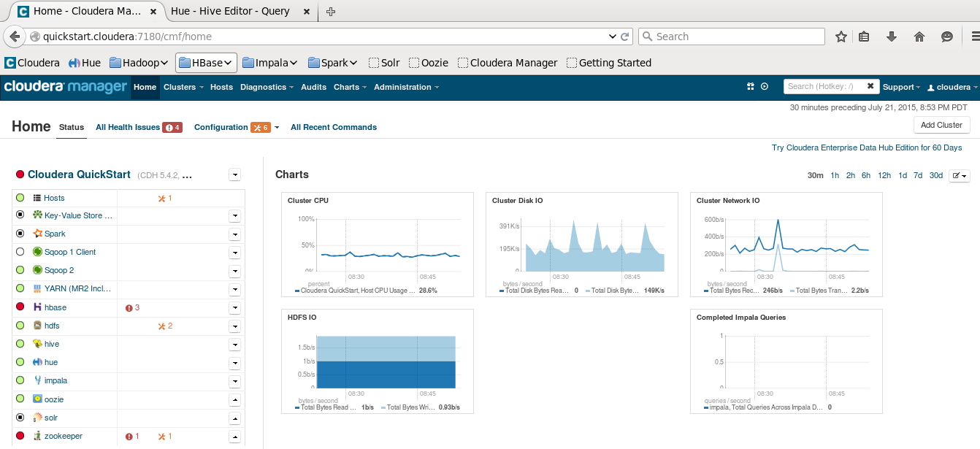
Task: Open Spark service actions dropdown arrow
Action: 234,234
